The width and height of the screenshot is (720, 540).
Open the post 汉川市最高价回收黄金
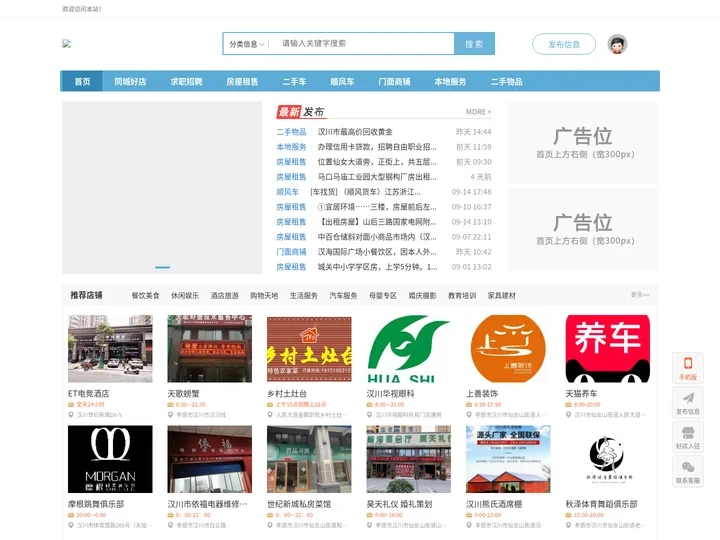[355, 132]
